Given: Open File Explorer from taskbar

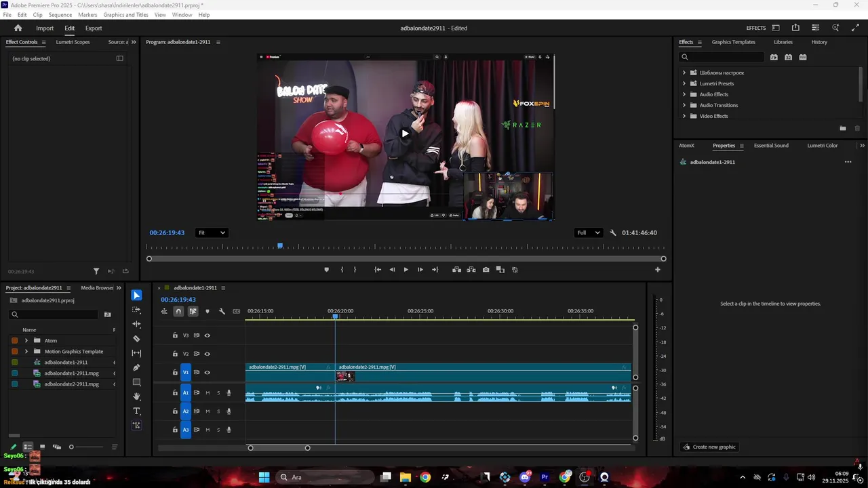Looking at the screenshot, I should [x=405, y=477].
